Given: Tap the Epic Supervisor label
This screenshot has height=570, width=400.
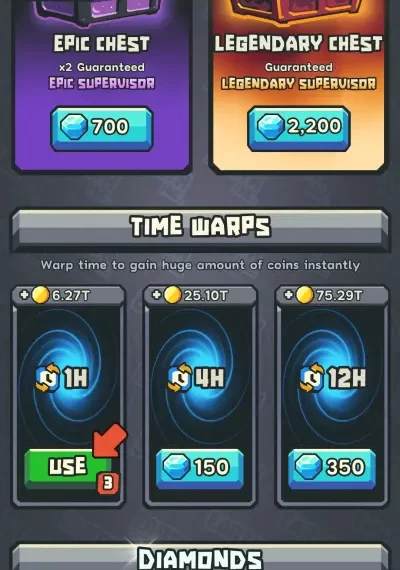Looking at the screenshot, I should point(102,84).
